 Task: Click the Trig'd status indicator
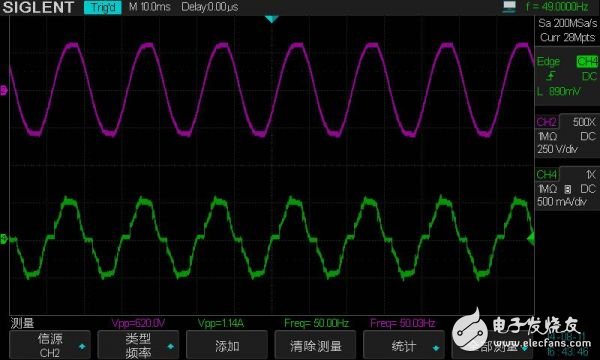click(103, 7)
